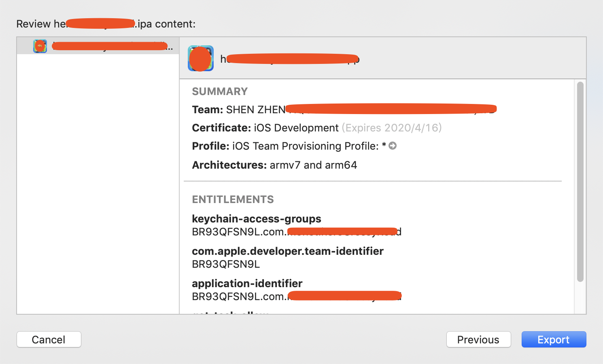Click the SUMMARY section heading
Screen dimensions: 603x364
point(220,91)
